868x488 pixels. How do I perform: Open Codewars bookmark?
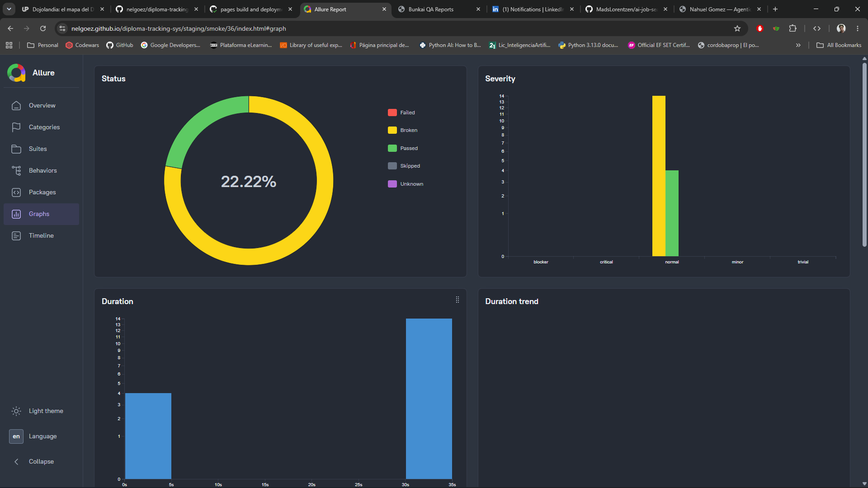click(83, 45)
